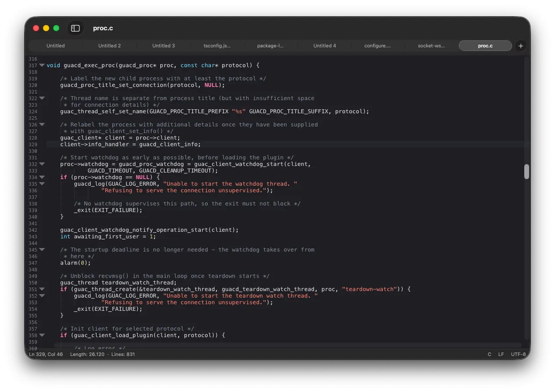The width and height of the screenshot is (555, 392).
Task: Click "guac_thread teardown_watch_thread;" declaration
Action: (119, 283)
